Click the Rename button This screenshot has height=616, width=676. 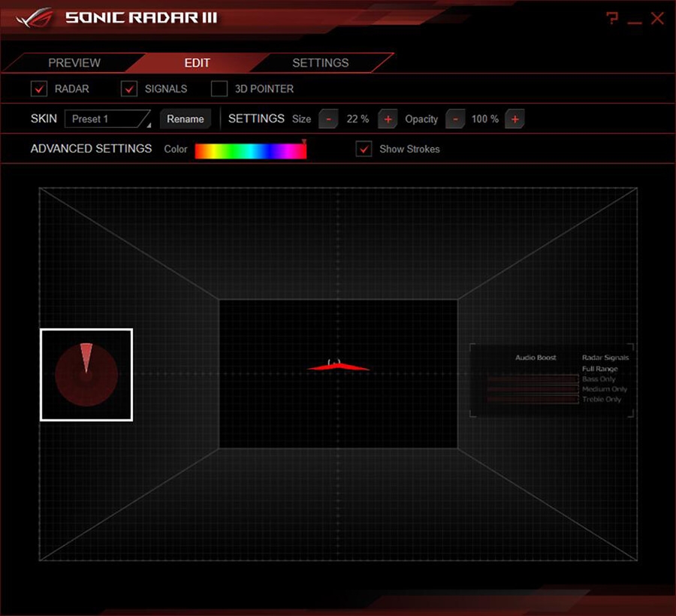click(186, 119)
